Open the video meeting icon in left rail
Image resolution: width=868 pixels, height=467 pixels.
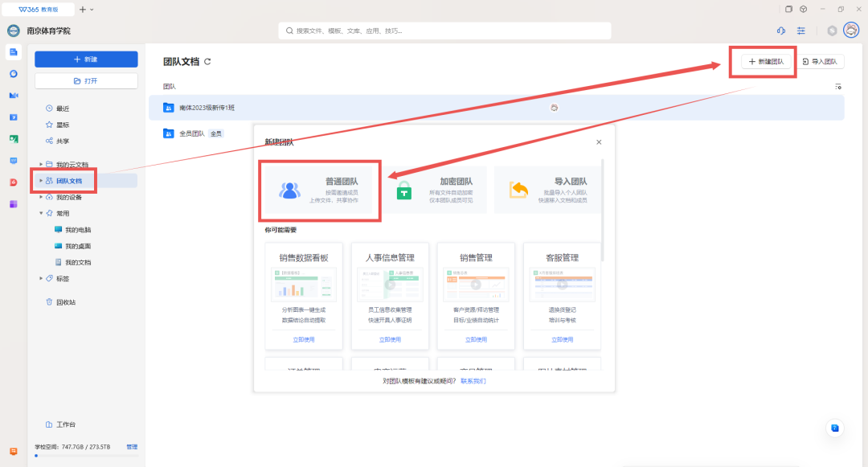(14, 95)
